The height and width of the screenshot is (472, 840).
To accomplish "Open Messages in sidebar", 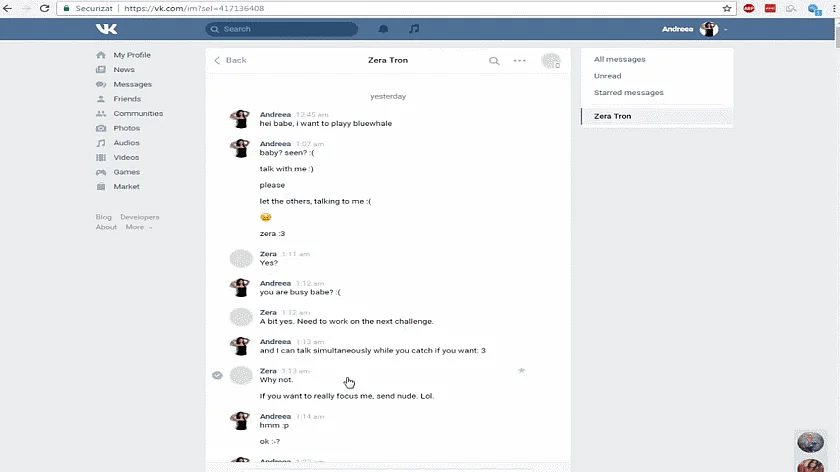I will [x=132, y=84].
